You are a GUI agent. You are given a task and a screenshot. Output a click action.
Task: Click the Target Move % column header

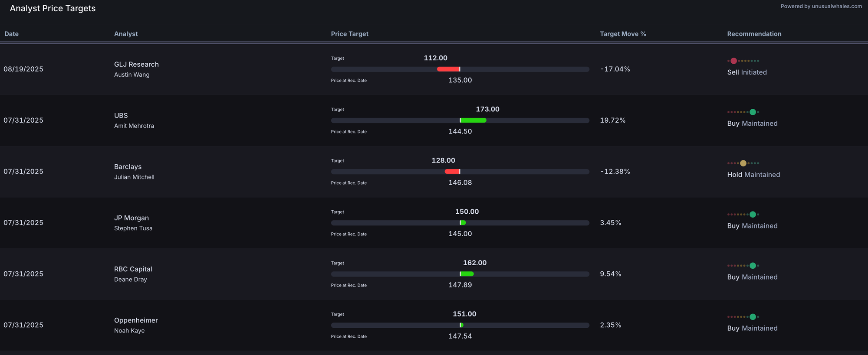[623, 34]
